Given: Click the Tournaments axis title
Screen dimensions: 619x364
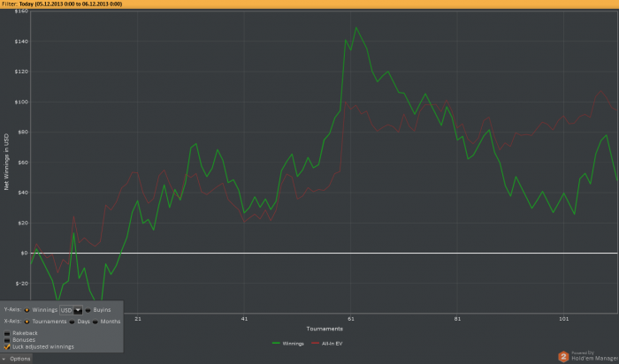Looking at the screenshot, I should point(325,329).
